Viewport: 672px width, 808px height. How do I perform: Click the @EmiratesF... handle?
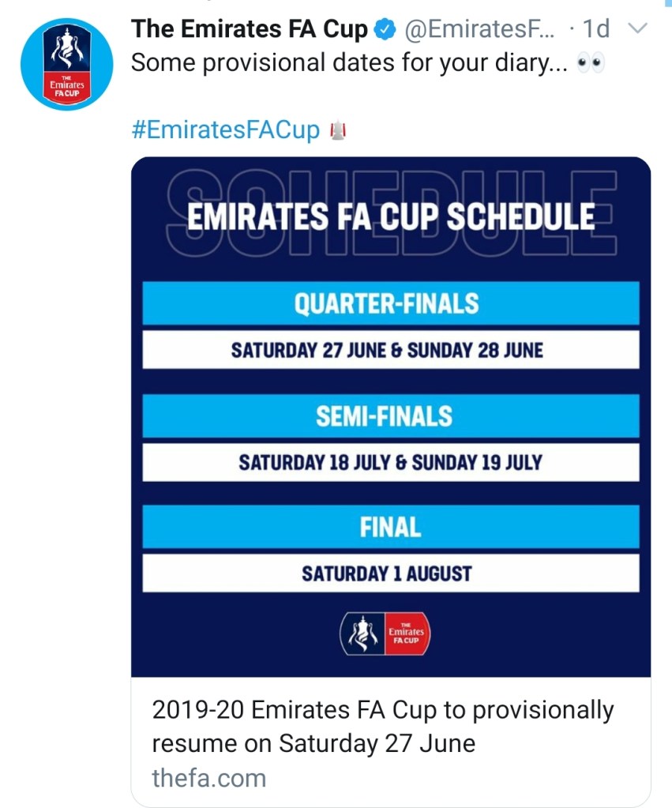tap(479, 30)
